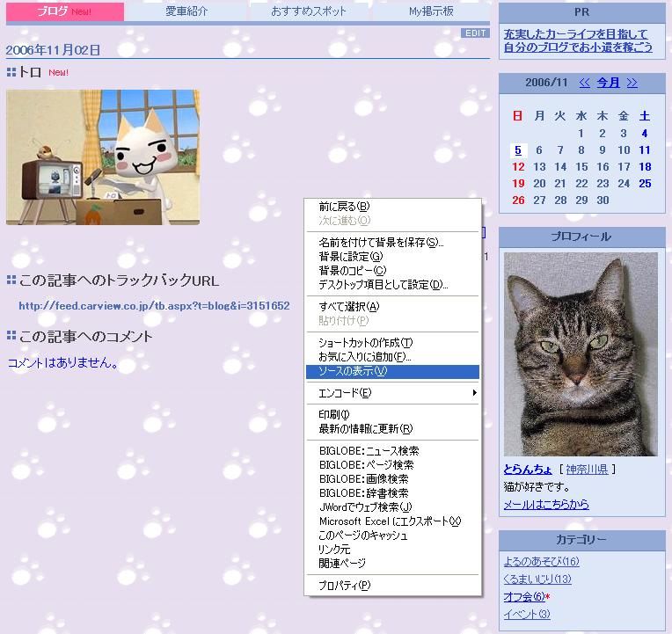Select 最新の情報に更新(R) menu item
Viewport: 672px width, 634px height.
[x=392, y=429]
